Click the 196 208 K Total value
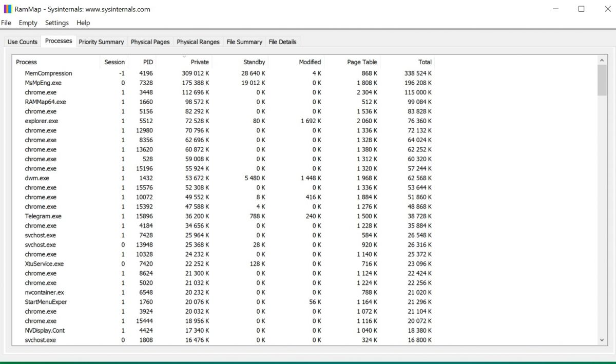 tap(418, 83)
